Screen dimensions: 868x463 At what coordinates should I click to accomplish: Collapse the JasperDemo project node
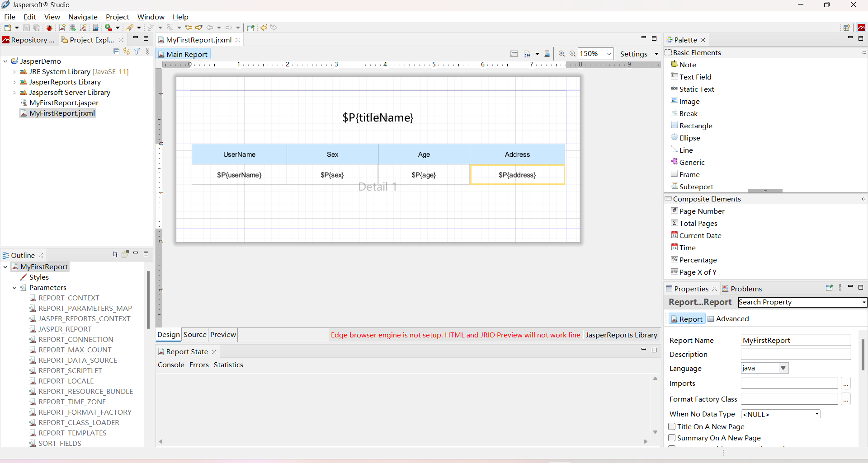5,61
